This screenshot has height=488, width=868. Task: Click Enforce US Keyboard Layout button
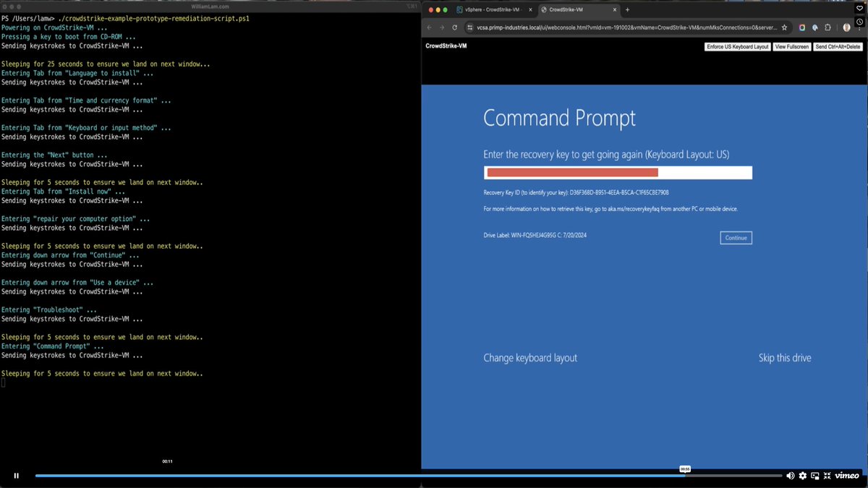click(x=737, y=46)
